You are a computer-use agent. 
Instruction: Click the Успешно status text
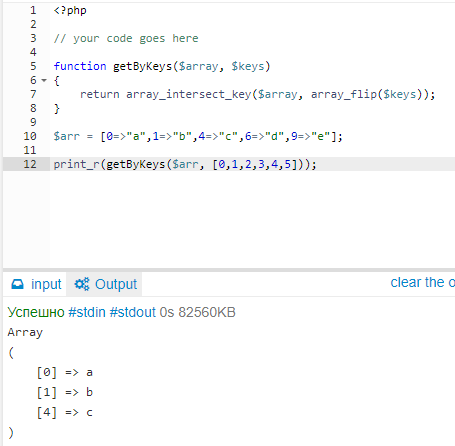pos(36,312)
